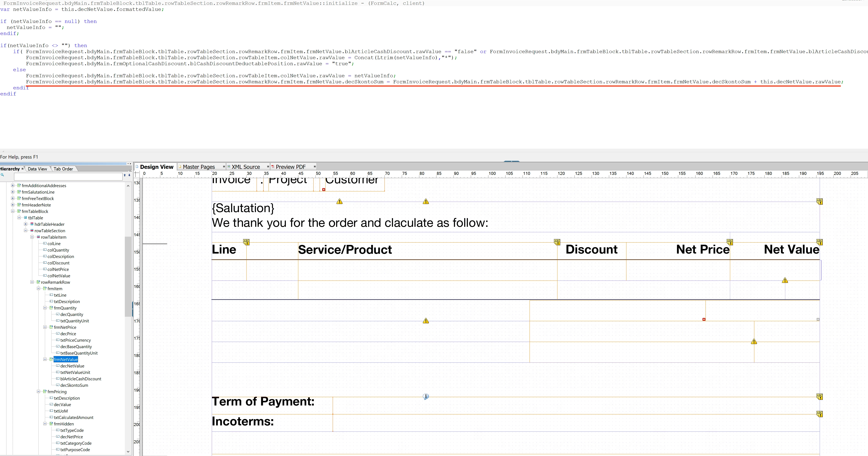Click the info icon above Term of Payment
The width and height of the screenshot is (868, 456).
[x=426, y=396]
